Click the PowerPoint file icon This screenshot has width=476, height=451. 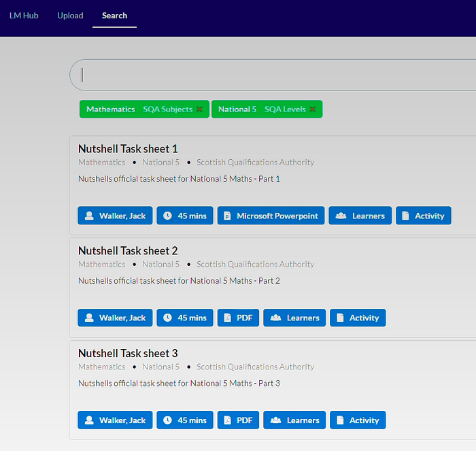pyautogui.click(x=227, y=216)
